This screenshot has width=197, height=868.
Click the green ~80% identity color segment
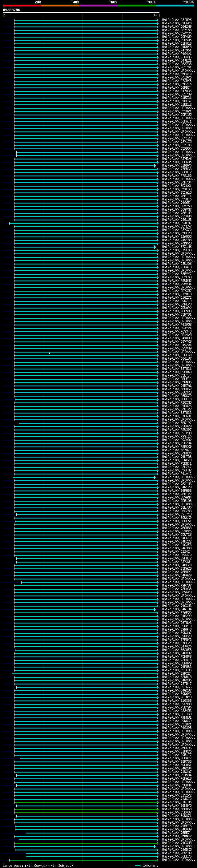(x=137, y=6)
